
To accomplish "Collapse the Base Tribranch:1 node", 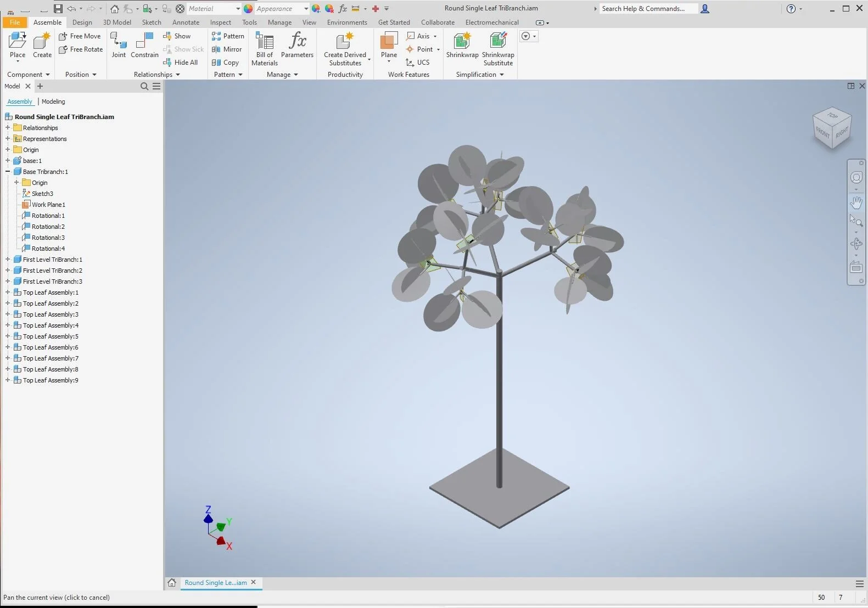I will (x=8, y=172).
